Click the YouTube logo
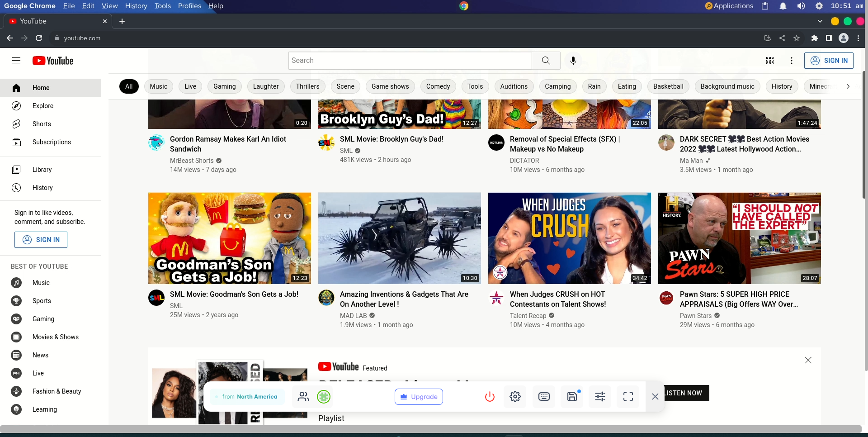The height and width of the screenshot is (437, 868). [53, 61]
